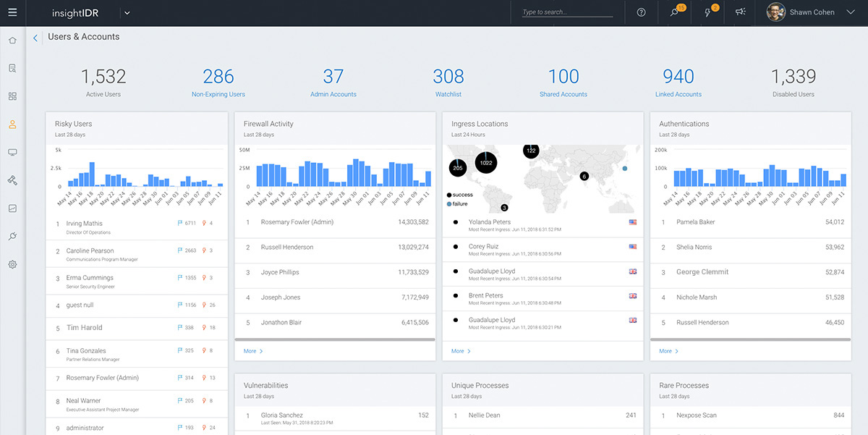This screenshot has width=868, height=435.
Task: Click the help question mark icon
Action: 641,12
